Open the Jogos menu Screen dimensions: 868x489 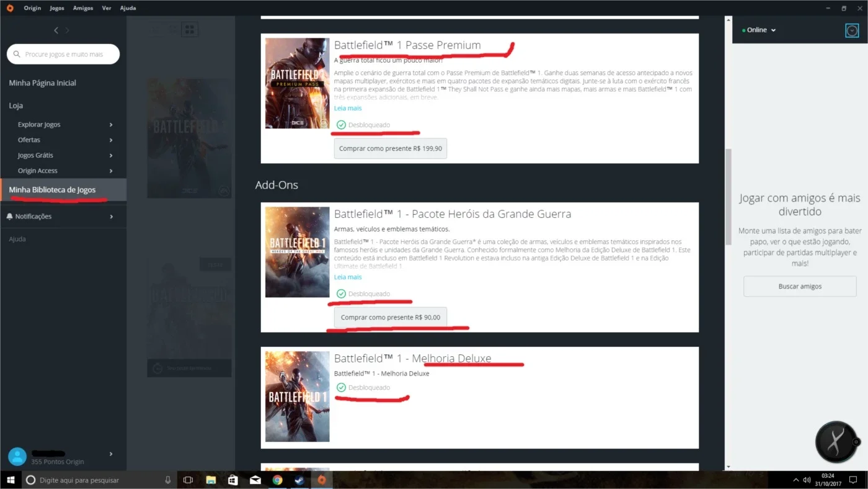[x=57, y=8]
